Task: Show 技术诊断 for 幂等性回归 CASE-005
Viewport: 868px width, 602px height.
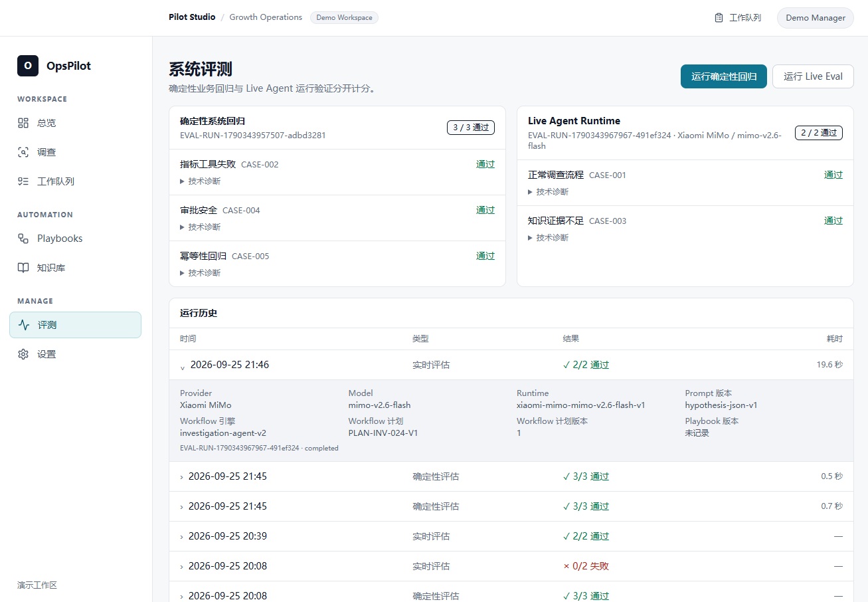Action: point(201,273)
